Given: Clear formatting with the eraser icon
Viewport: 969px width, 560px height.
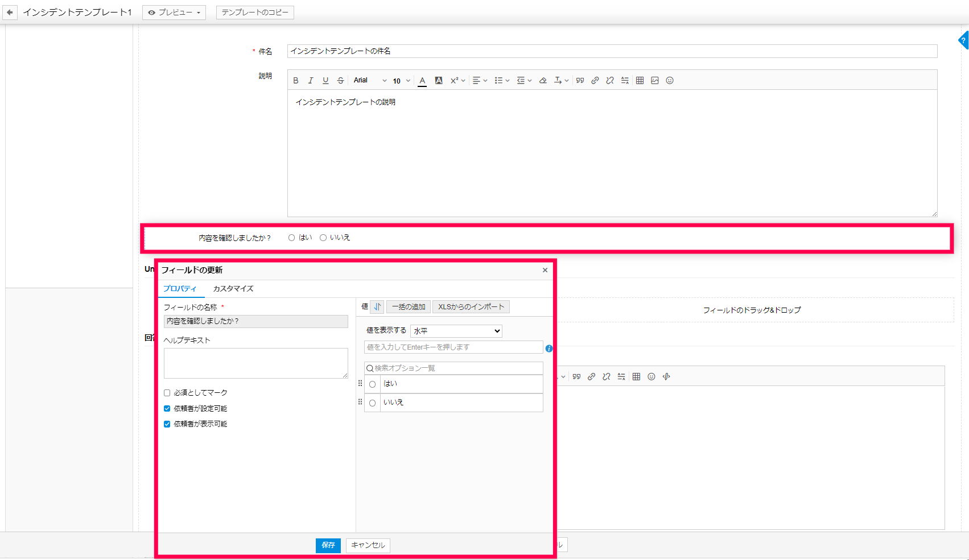Looking at the screenshot, I should tap(543, 81).
